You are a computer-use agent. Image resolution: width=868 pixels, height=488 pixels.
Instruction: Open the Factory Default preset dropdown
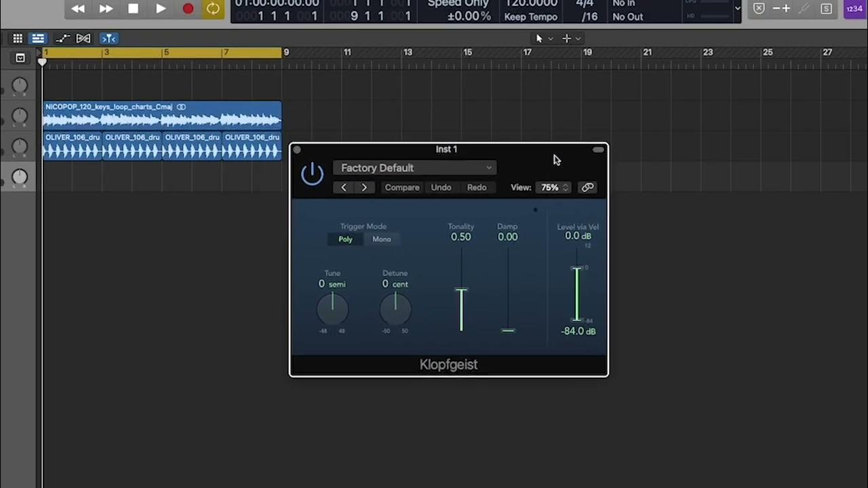tap(415, 168)
